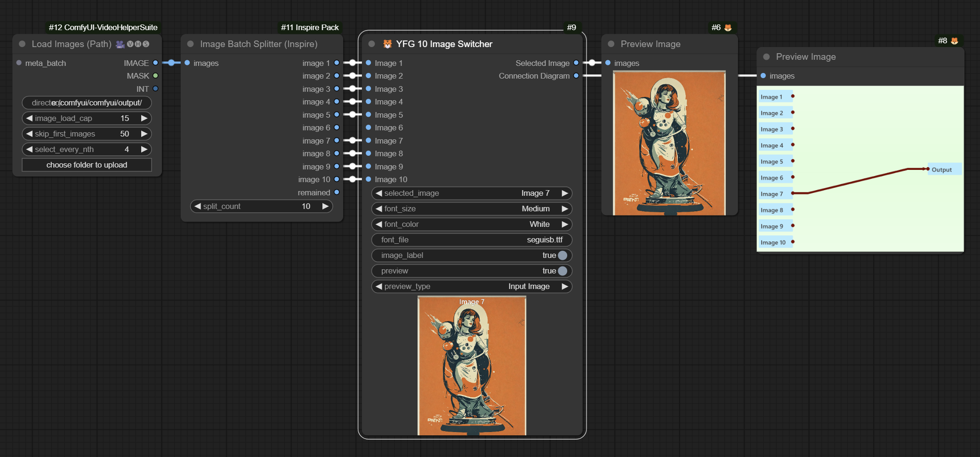The width and height of the screenshot is (980, 457).
Task: Click choose folder to upload button
Action: point(87,165)
